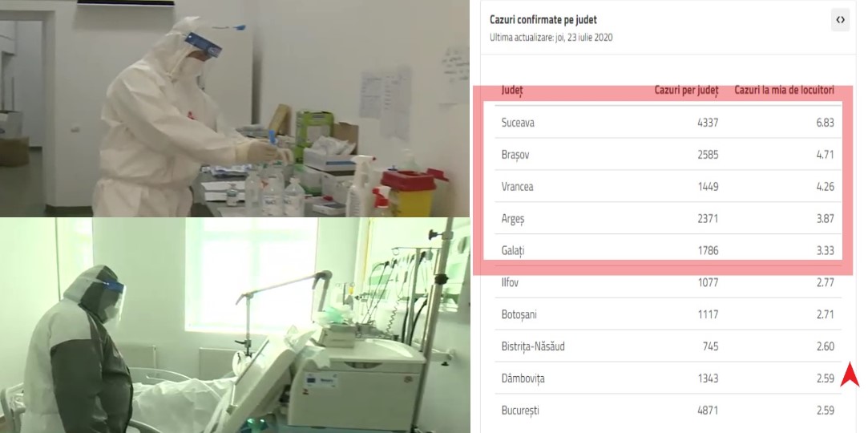Choose the Botoșani county row
The height and width of the screenshot is (433, 868).
[668, 314]
